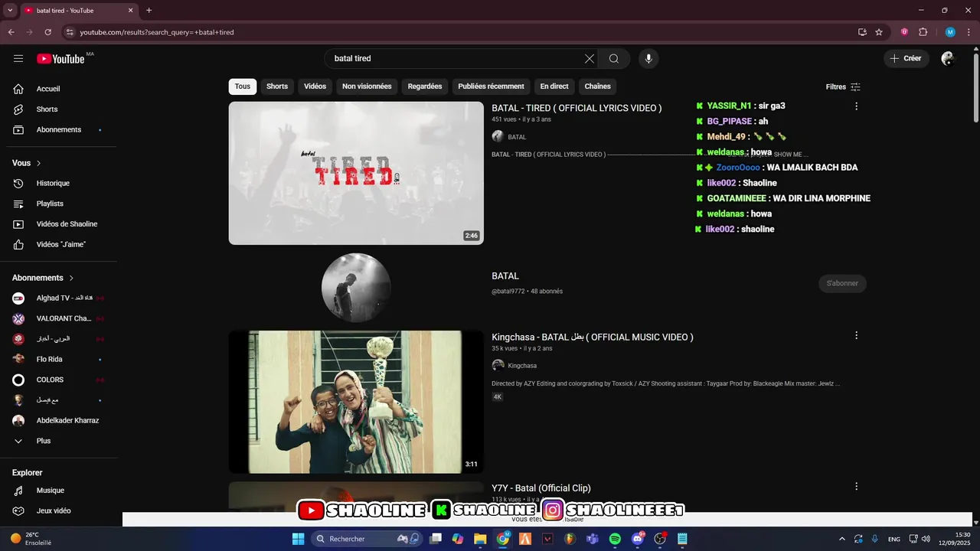Image resolution: width=980 pixels, height=551 pixels.
Task: Bookmark this page with star icon
Action: pyautogui.click(x=879, y=32)
